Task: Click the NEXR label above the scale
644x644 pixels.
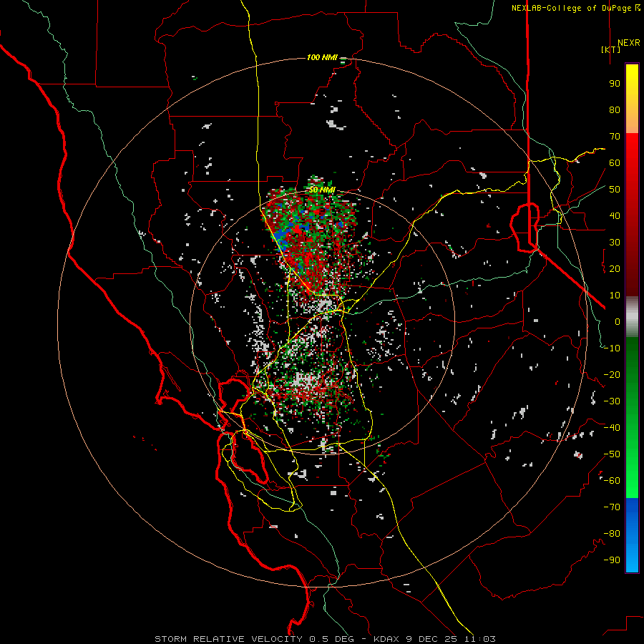Action: [x=628, y=43]
